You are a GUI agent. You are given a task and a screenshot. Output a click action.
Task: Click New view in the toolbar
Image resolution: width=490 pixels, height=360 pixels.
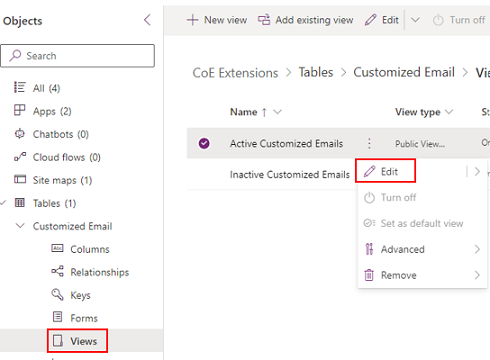[217, 20]
